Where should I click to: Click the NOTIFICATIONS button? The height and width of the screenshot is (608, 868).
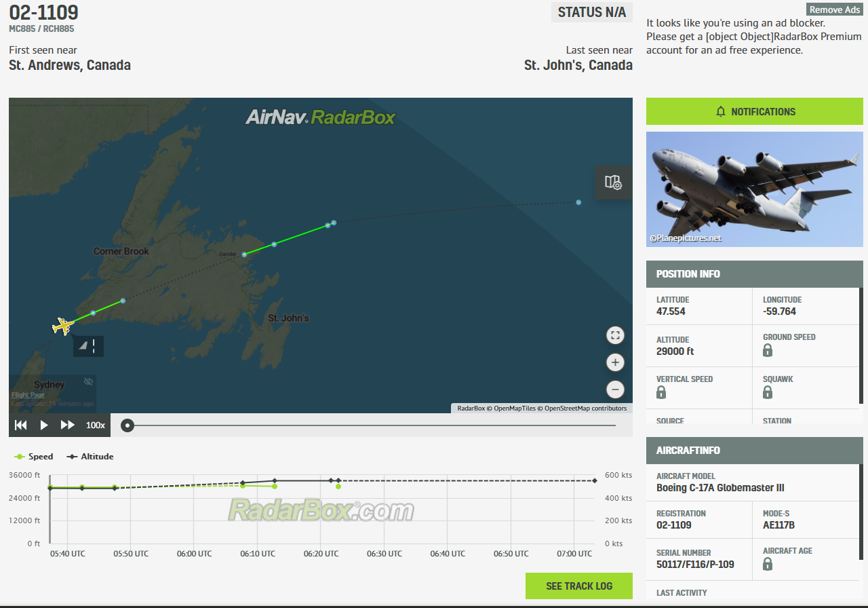pos(755,111)
